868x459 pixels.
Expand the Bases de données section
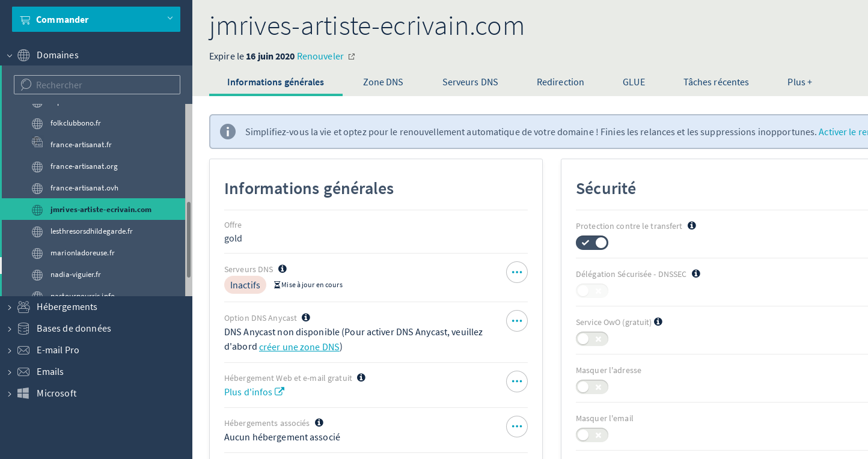[10, 329]
